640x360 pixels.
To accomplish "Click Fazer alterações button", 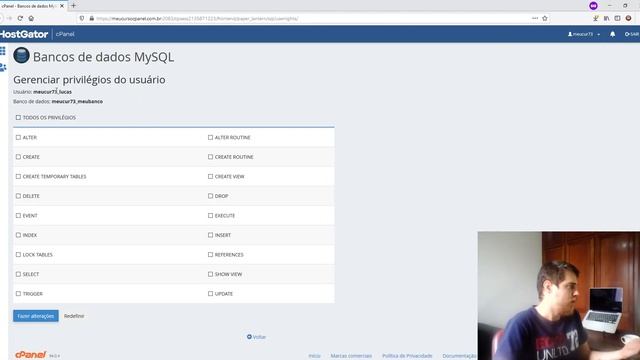I will [36, 316].
